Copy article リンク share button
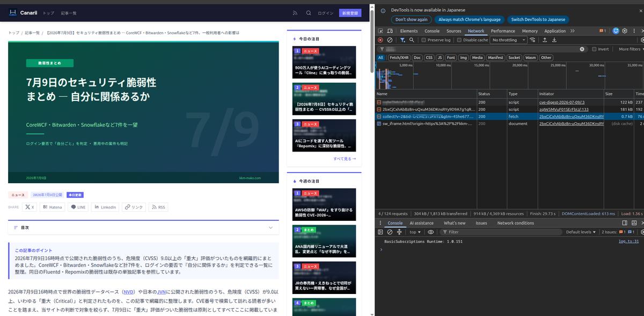Image resolution: width=644 pixels, height=316 pixels. coord(134,207)
